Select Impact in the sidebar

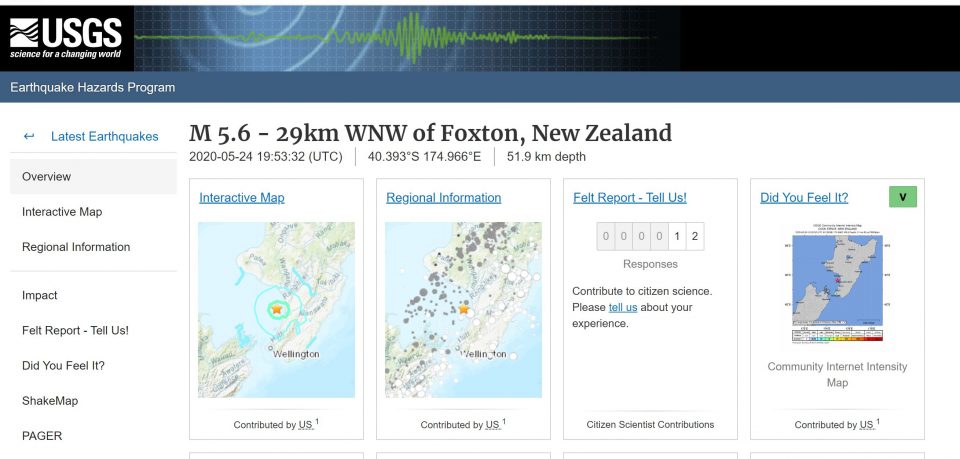click(x=40, y=295)
